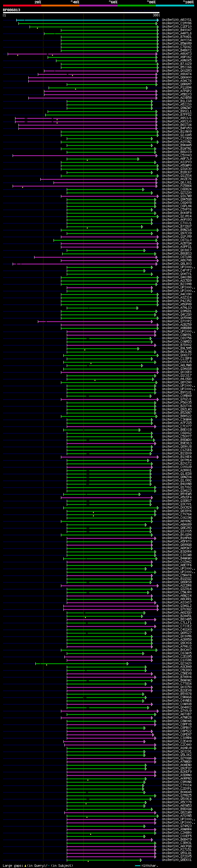Click UniRef100_A0RPN3 label
Screen dimensions: 197x868
[x=176, y=778]
